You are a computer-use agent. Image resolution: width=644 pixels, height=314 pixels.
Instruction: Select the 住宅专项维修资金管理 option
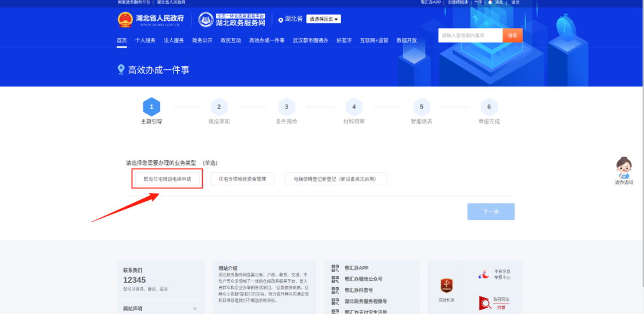coord(242,179)
